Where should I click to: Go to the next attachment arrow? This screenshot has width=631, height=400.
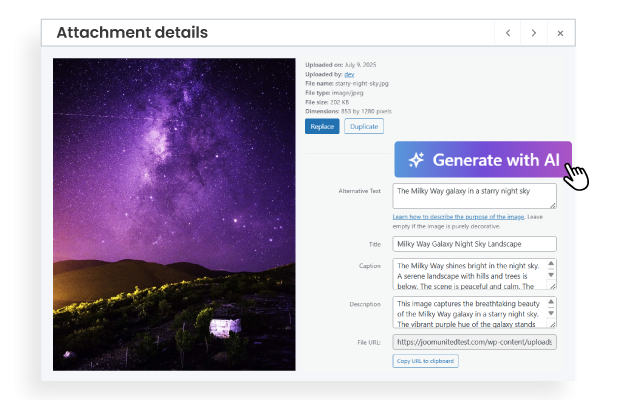pos(534,33)
